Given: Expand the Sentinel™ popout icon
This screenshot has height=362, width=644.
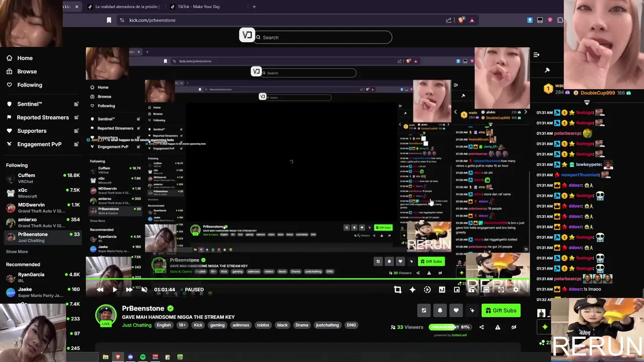Looking at the screenshot, I should tap(76, 104).
